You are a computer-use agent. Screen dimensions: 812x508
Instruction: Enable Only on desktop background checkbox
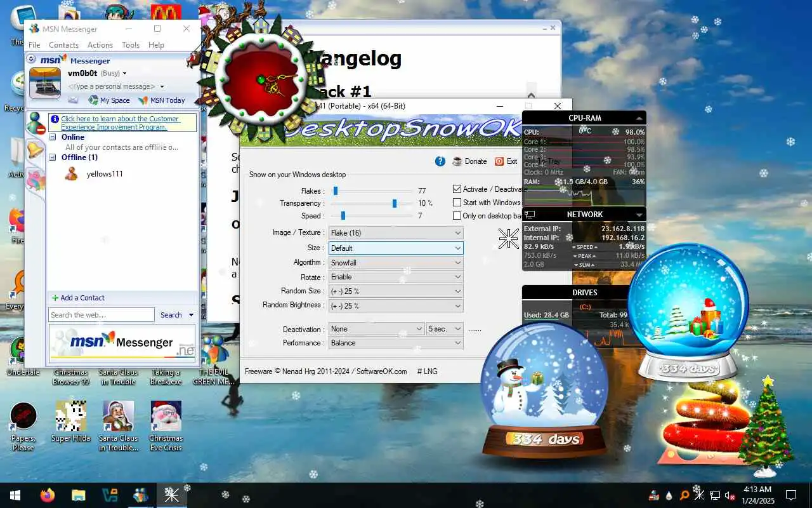tap(457, 216)
